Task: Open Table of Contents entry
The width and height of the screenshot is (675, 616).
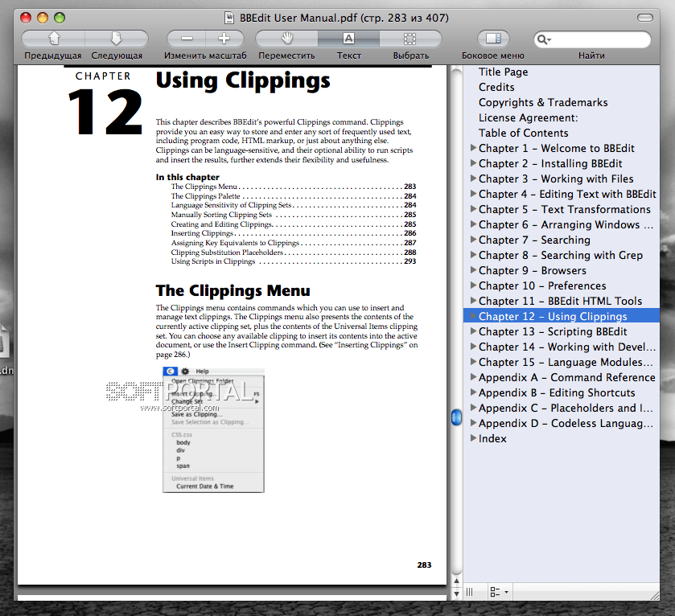Action: pyautogui.click(x=524, y=133)
